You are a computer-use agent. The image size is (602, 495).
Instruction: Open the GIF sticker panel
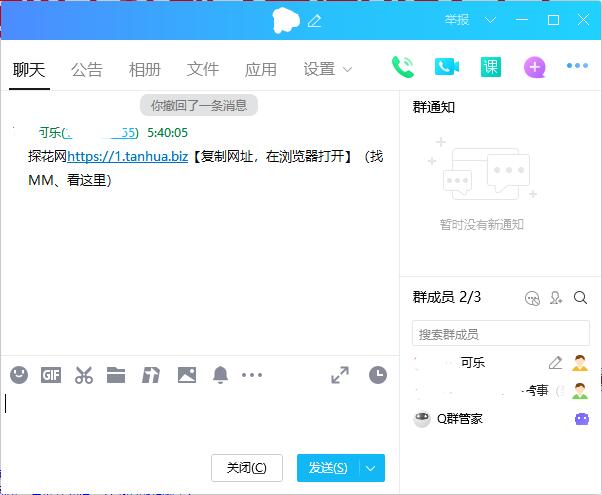[x=51, y=375]
